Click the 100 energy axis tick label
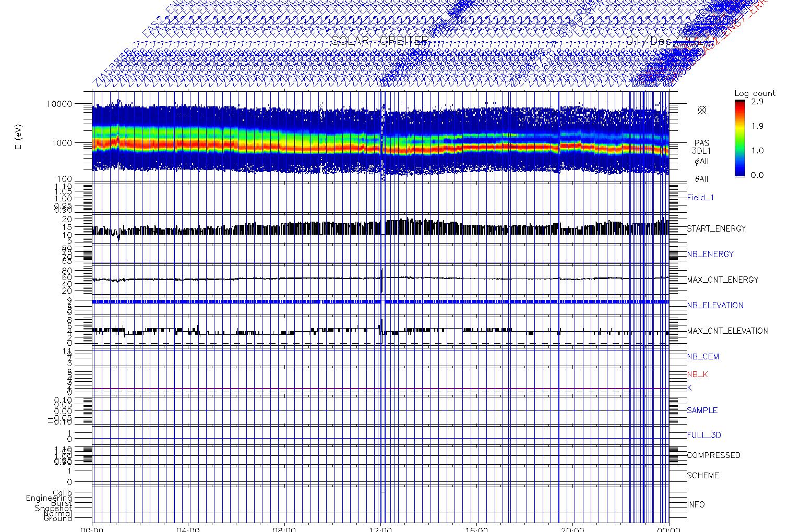 pos(64,179)
